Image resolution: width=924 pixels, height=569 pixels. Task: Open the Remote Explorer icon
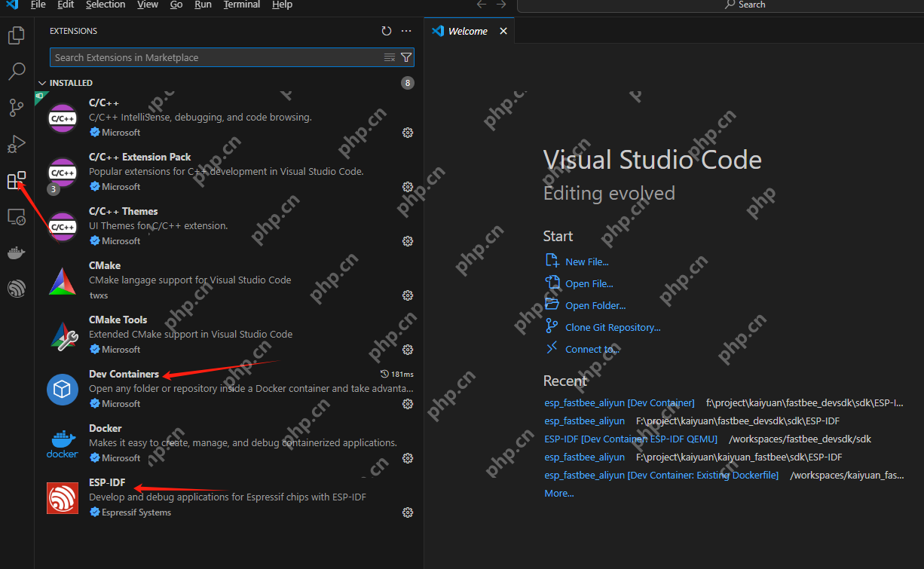[x=17, y=217]
